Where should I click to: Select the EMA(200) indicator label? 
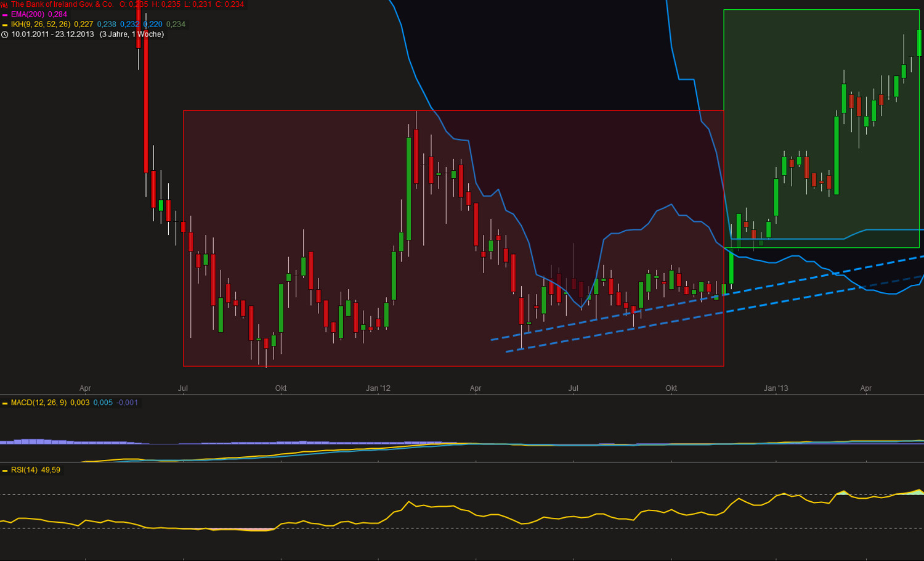tap(28, 14)
